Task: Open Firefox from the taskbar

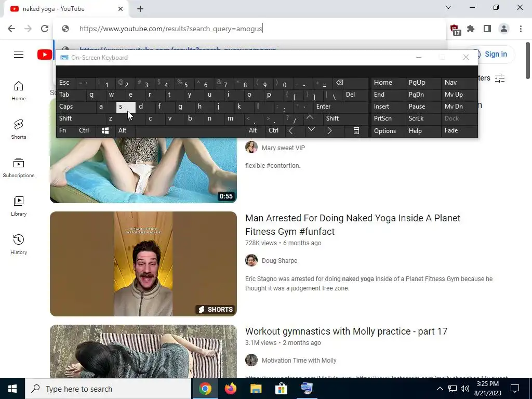Action: [230, 389]
